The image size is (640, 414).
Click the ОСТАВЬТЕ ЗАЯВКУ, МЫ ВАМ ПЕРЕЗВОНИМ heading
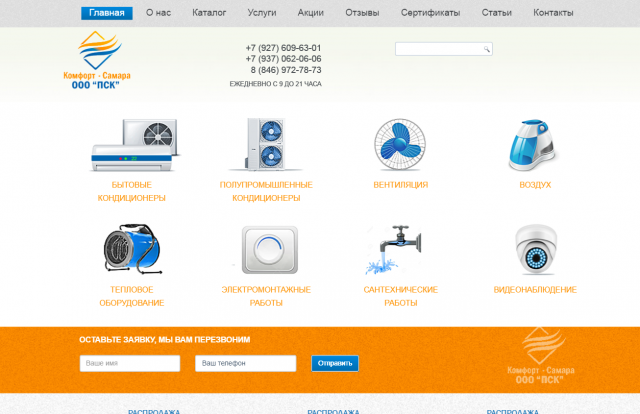(x=164, y=340)
